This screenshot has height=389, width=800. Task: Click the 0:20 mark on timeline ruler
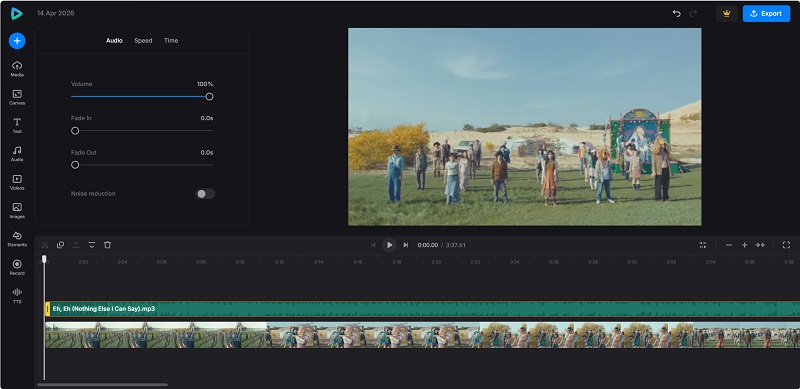coord(436,262)
